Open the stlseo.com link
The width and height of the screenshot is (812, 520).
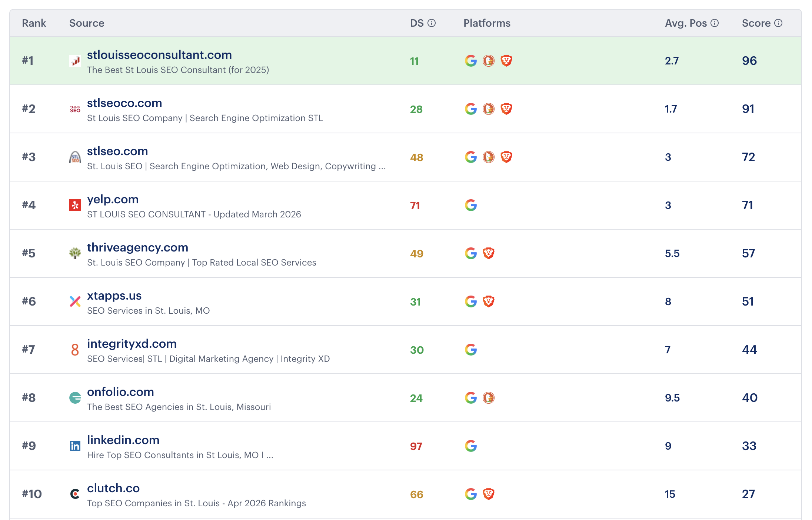click(117, 151)
